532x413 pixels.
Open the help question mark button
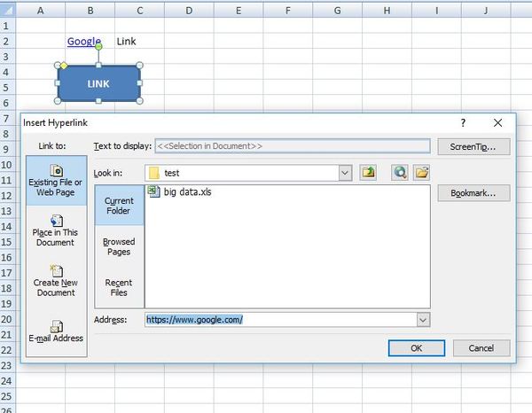pyautogui.click(x=463, y=123)
